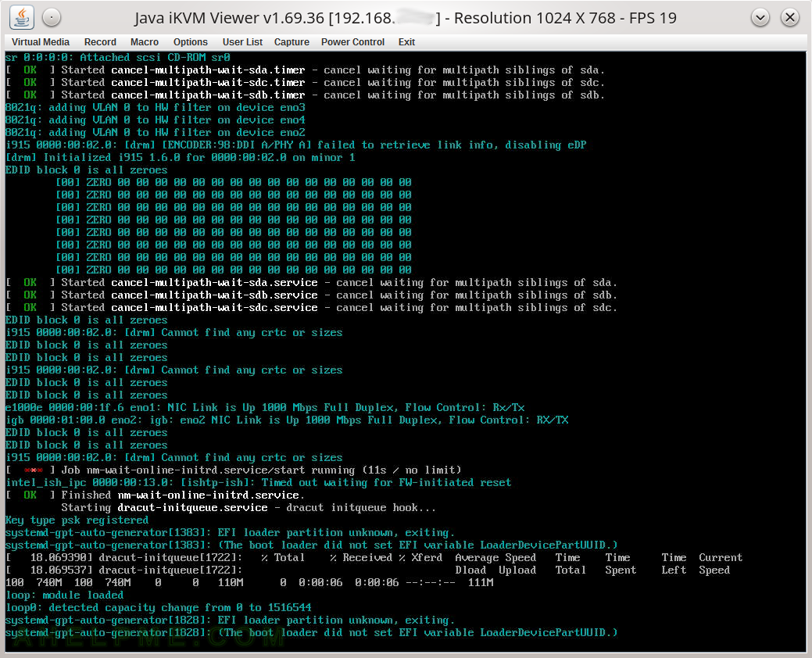Click the round pin button beside Java icon
Screen dimensions: 812x658
[52, 18]
